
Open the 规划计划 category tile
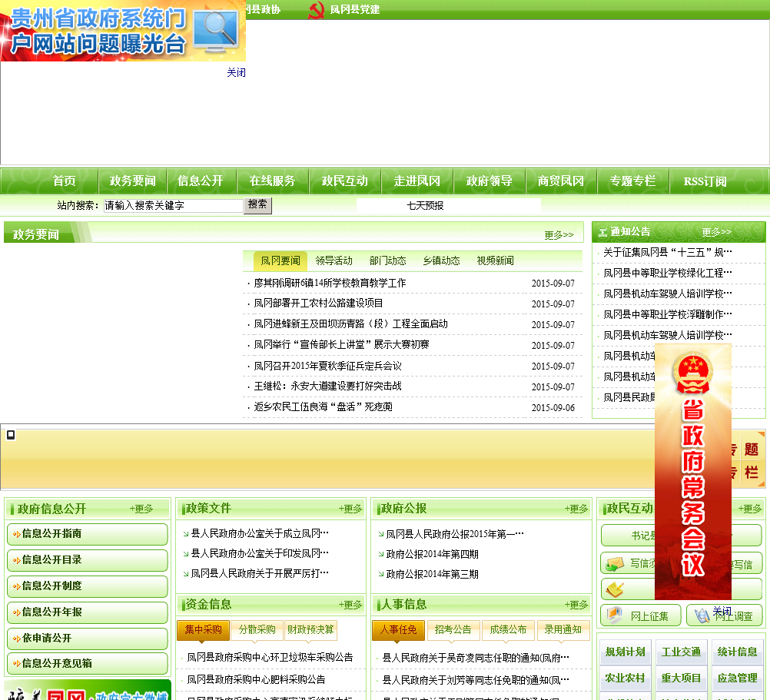coord(625,652)
